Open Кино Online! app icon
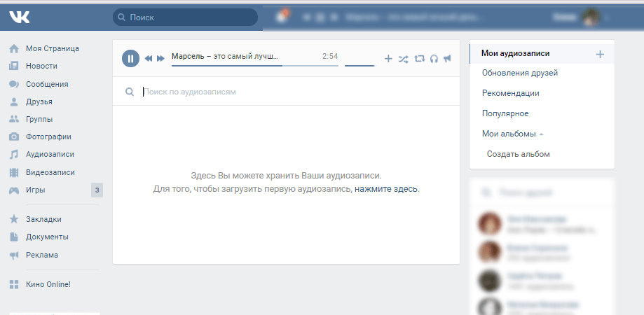 [x=14, y=284]
